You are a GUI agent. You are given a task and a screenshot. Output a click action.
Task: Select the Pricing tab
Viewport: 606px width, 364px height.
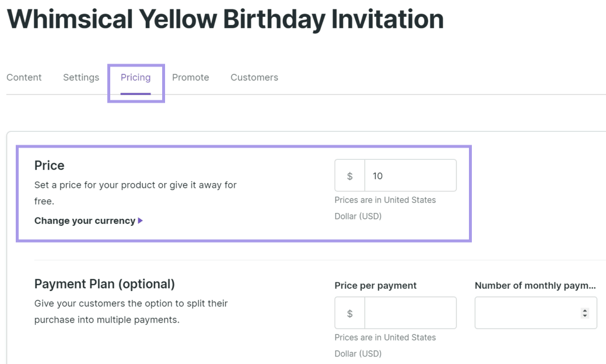point(135,78)
